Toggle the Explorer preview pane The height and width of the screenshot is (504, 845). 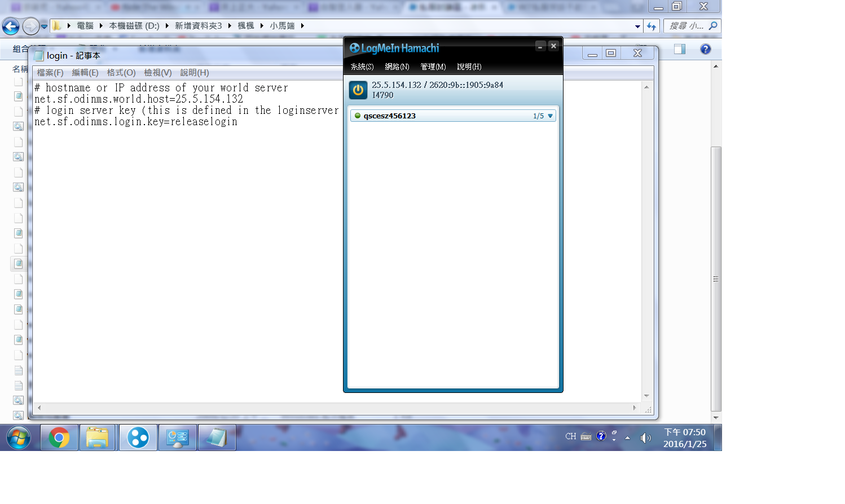click(x=680, y=49)
